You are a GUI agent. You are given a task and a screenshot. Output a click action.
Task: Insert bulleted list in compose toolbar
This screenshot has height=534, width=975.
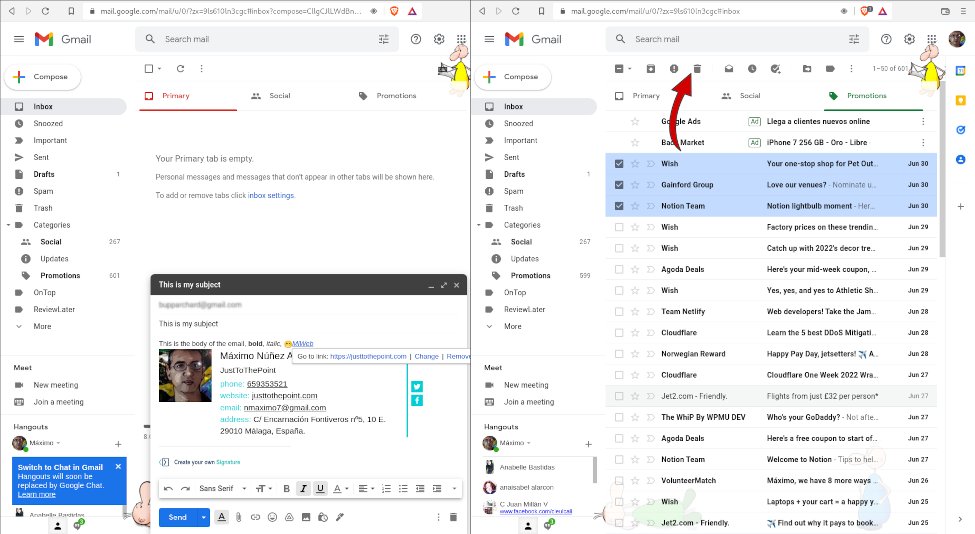tap(403, 489)
